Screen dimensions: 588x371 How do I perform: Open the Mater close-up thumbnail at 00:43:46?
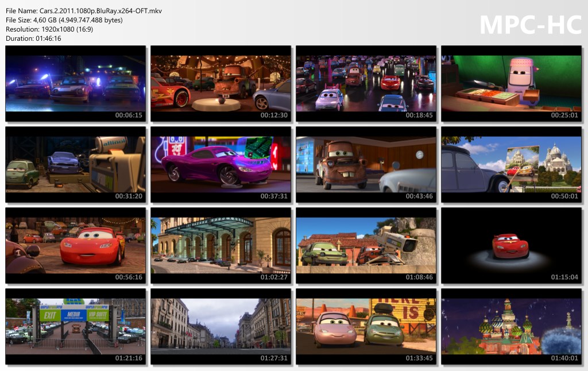click(366, 165)
